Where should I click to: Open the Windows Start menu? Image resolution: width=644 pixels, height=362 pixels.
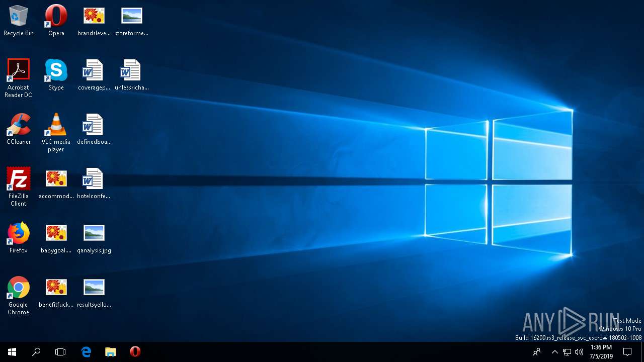point(12,352)
